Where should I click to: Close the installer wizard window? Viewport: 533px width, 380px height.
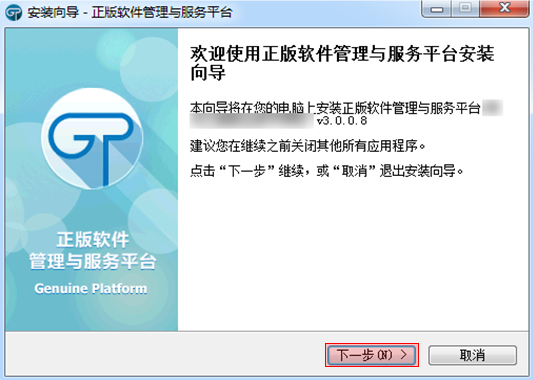click(505, 8)
